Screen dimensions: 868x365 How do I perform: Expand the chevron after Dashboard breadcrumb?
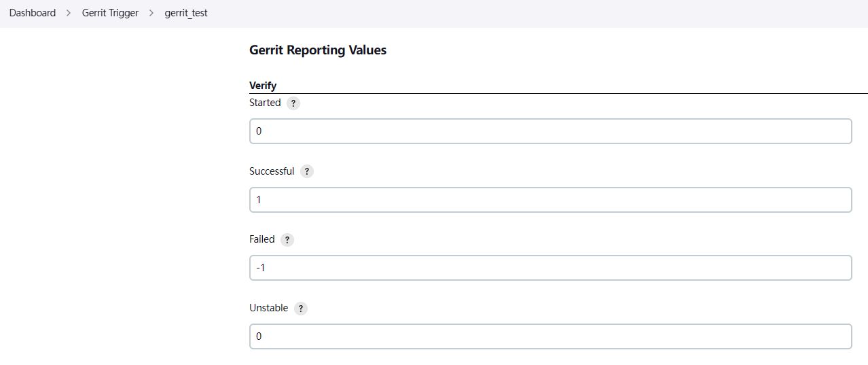click(x=69, y=13)
